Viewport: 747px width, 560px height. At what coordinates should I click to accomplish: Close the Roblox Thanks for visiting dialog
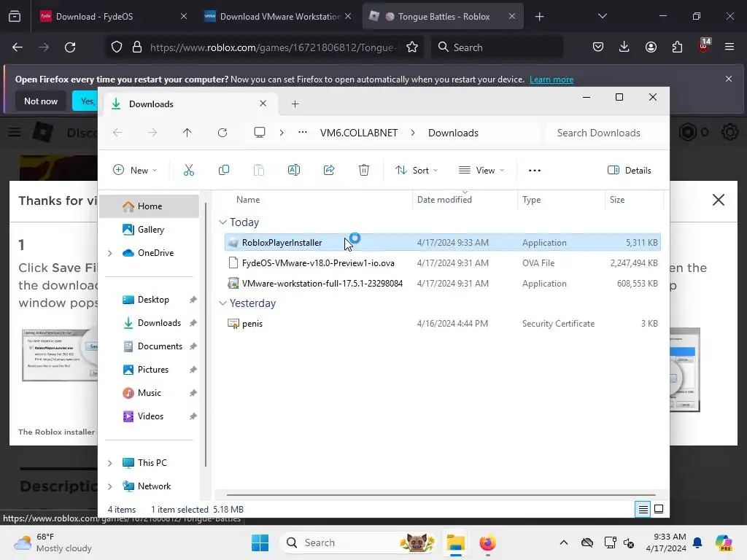718,200
